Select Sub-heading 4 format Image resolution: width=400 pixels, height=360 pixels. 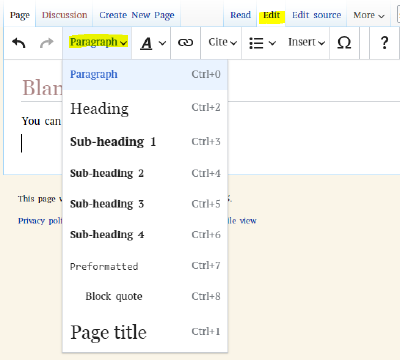[145, 235]
